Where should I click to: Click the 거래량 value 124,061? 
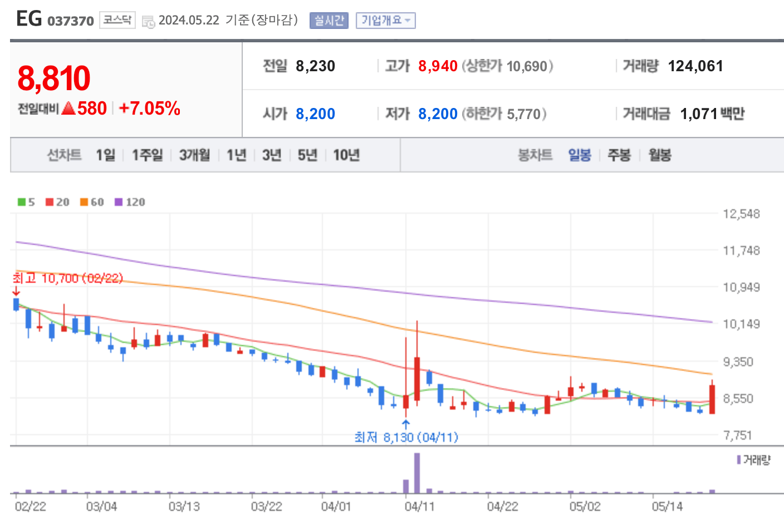point(695,66)
